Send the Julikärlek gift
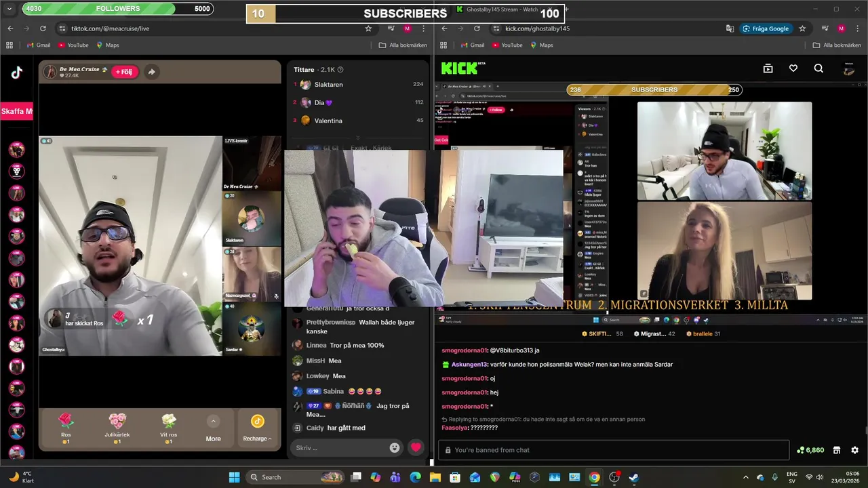Viewport: 868px width, 488px height. tap(117, 428)
